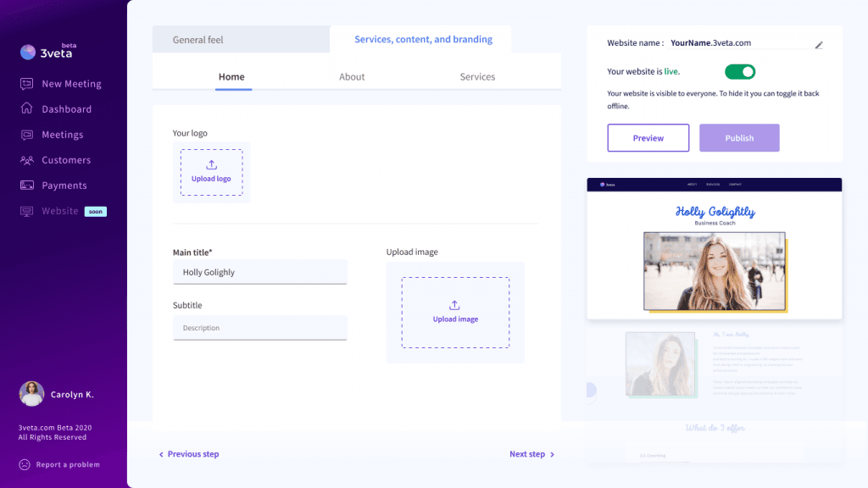Viewport: 868px width, 488px height.
Task: Open the Services sub-tab
Action: point(477,77)
